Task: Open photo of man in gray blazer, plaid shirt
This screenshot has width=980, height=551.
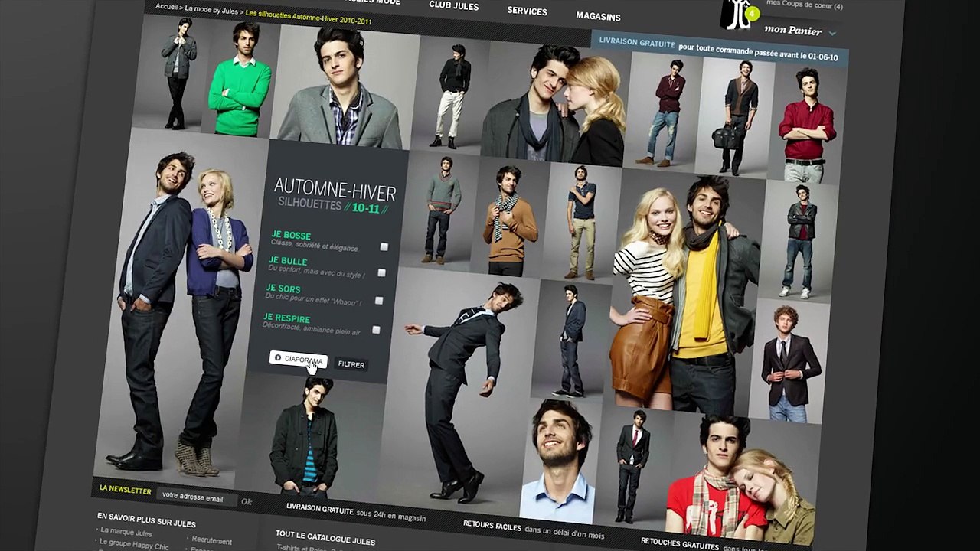Action: (x=341, y=87)
